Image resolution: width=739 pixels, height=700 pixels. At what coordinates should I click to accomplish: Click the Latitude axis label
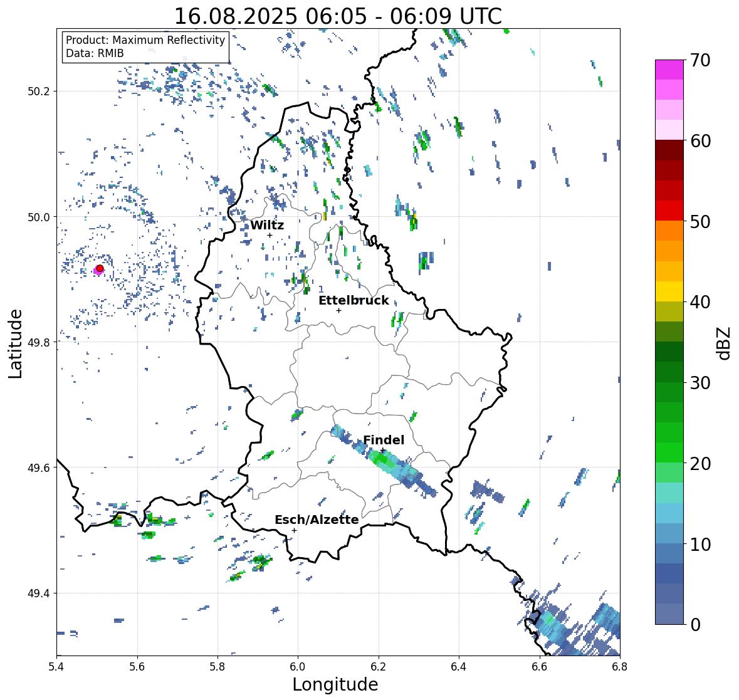[x=16, y=343]
